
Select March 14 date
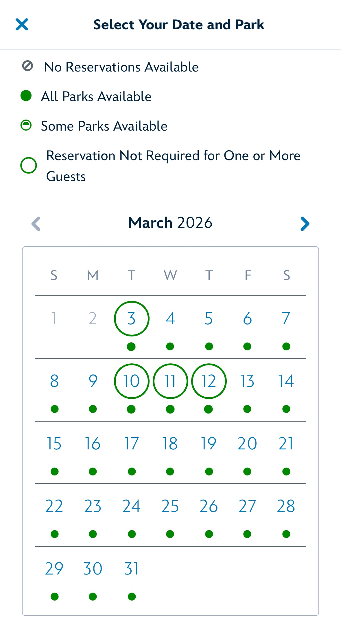coord(286,381)
